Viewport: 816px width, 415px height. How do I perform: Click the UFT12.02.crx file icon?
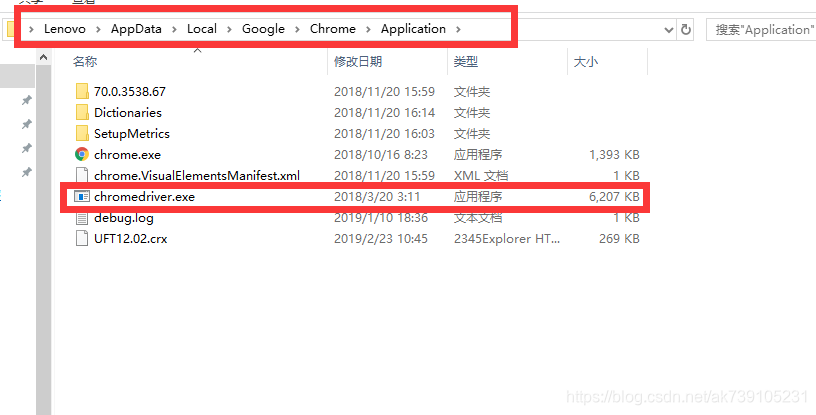click(x=82, y=238)
